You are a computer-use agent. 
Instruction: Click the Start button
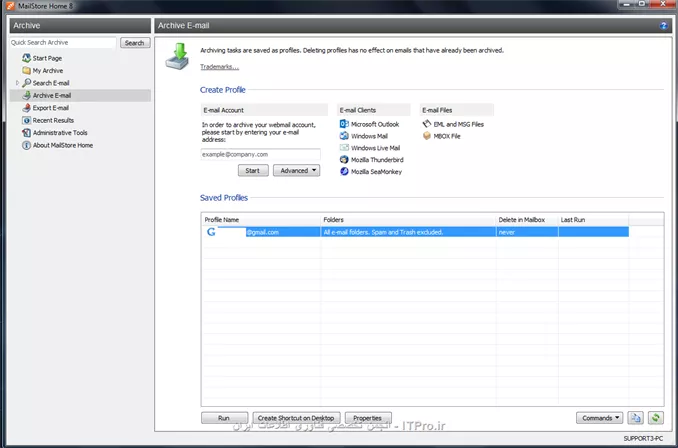click(x=253, y=170)
